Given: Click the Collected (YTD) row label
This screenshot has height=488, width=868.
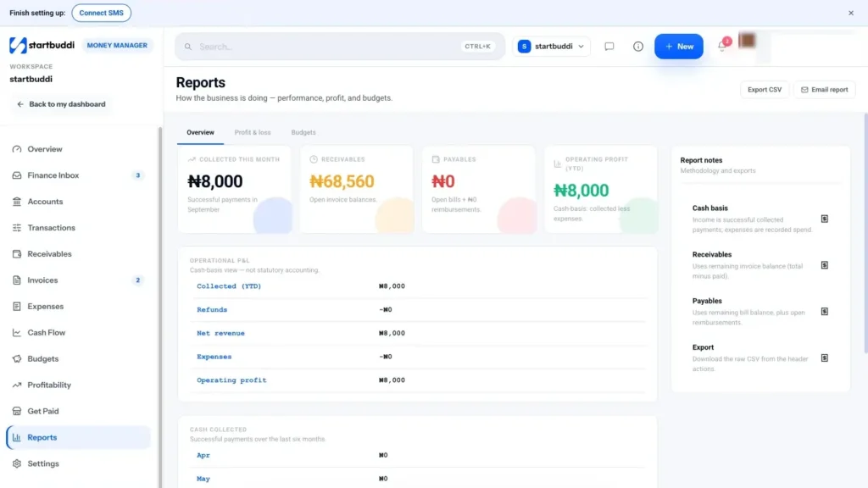Looking at the screenshot, I should tap(229, 286).
